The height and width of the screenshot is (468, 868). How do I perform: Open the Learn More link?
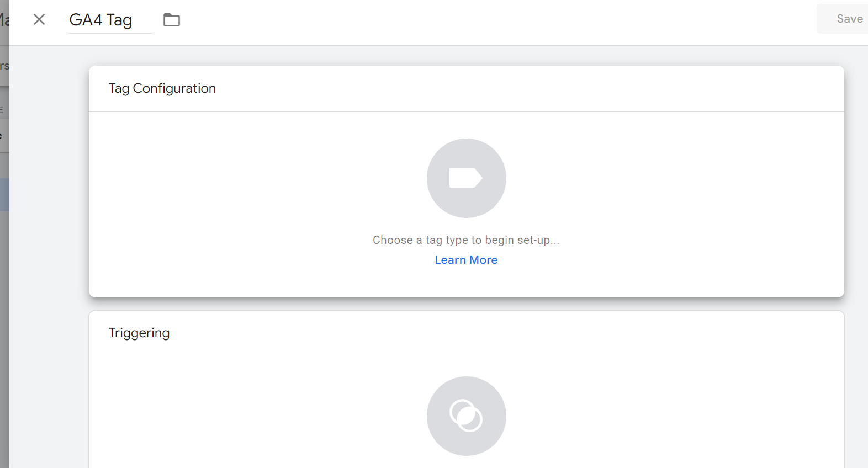466,260
